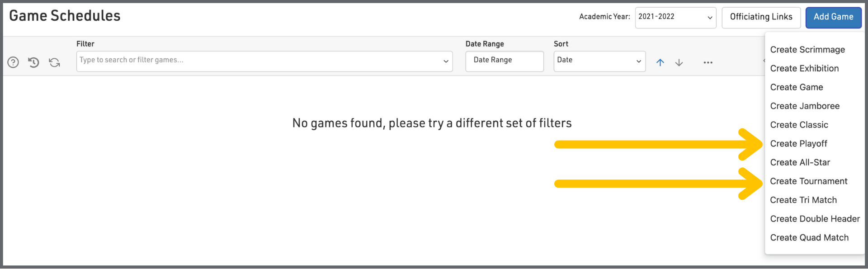
Task: Select Create All-Star menu entry
Action: click(x=800, y=162)
